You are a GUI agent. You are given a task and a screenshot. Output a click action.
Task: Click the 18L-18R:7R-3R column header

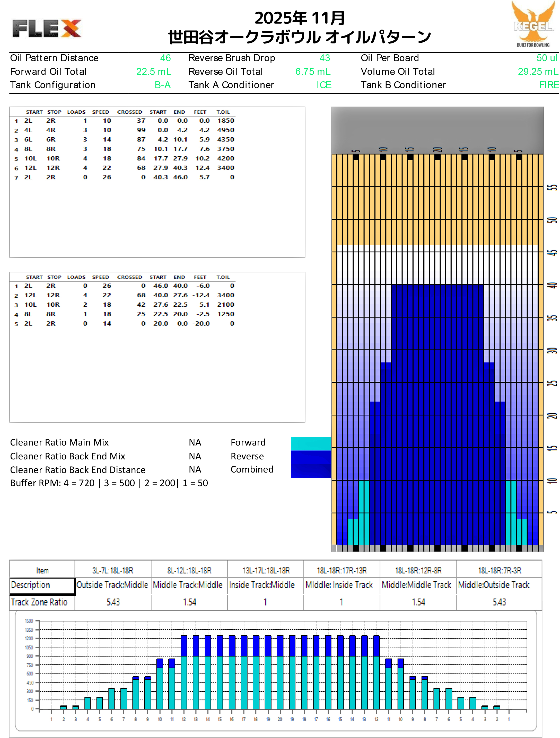click(499, 571)
